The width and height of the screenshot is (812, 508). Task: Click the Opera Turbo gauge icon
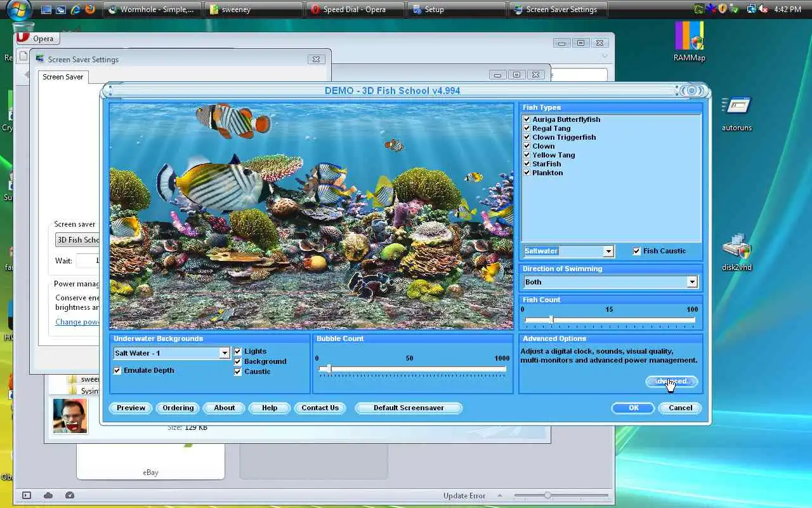[x=70, y=495]
